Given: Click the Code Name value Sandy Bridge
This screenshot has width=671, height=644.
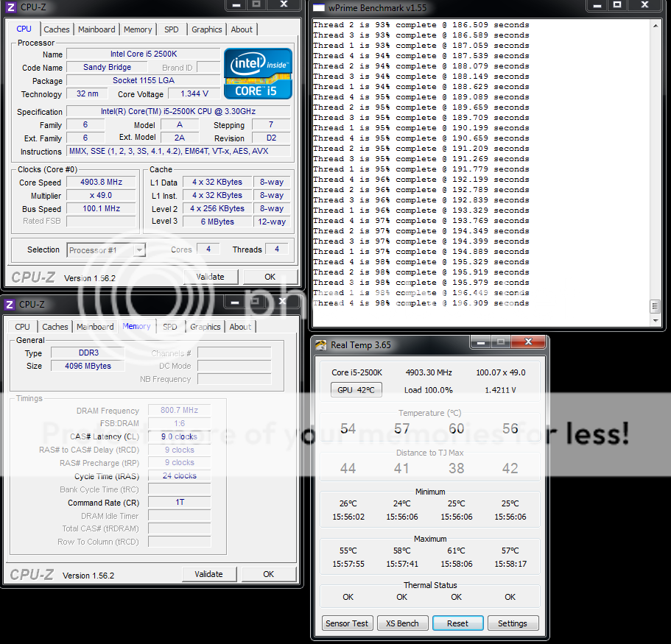Looking at the screenshot, I should click(x=108, y=67).
